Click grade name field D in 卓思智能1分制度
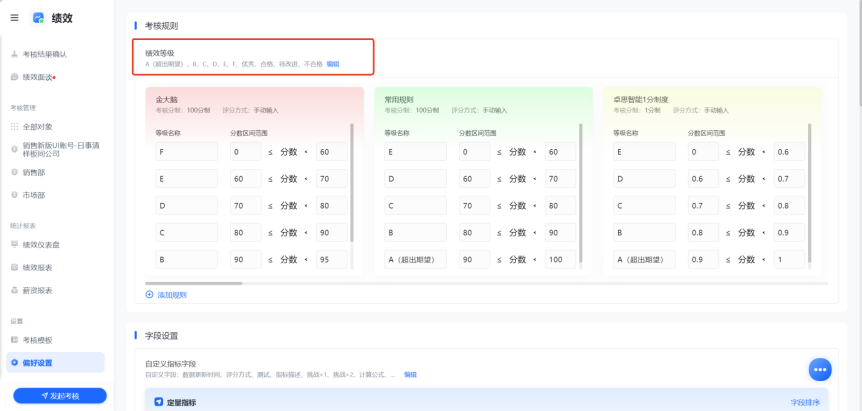862x411 pixels. coord(644,179)
